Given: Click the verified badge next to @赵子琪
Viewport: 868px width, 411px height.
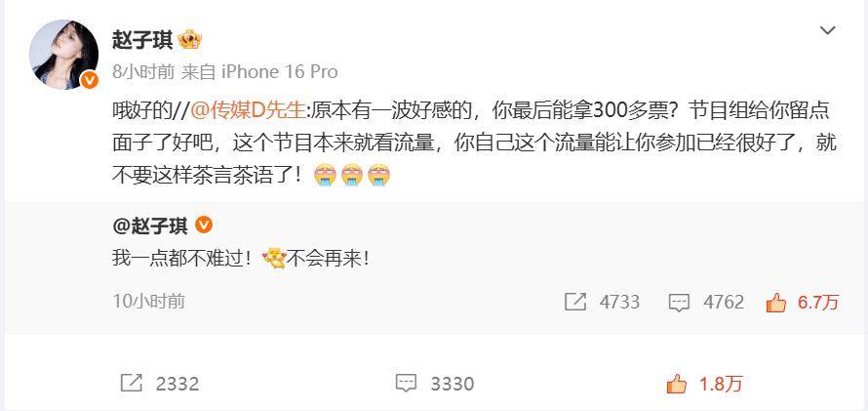Looking at the screenshot, I should click(x=204, y=225).
